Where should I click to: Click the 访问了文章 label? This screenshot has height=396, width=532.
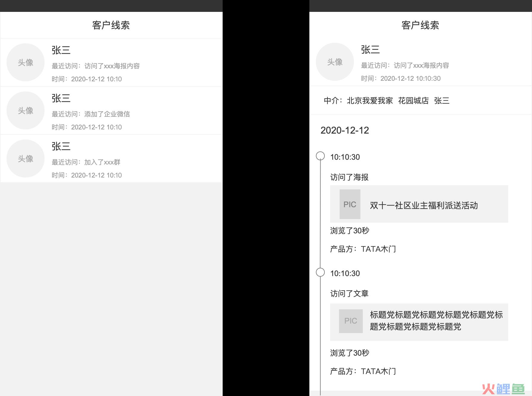pyautogui.click(x=349, y=294)
